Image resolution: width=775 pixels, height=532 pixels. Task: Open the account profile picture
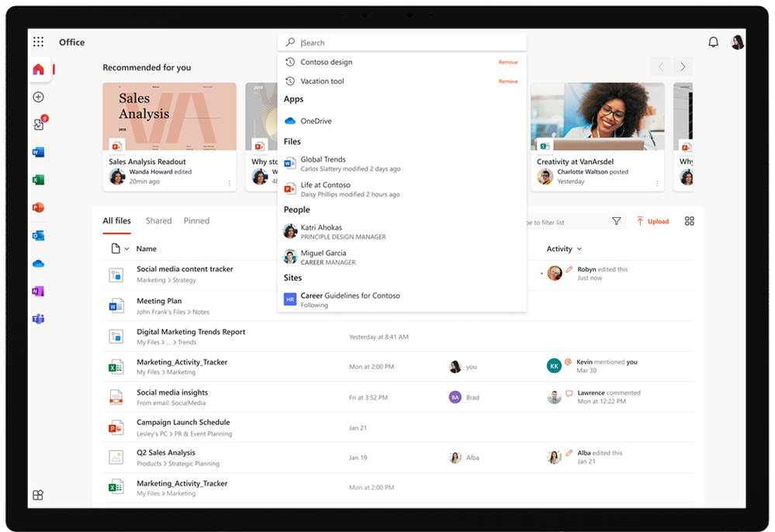coord(738,42)
